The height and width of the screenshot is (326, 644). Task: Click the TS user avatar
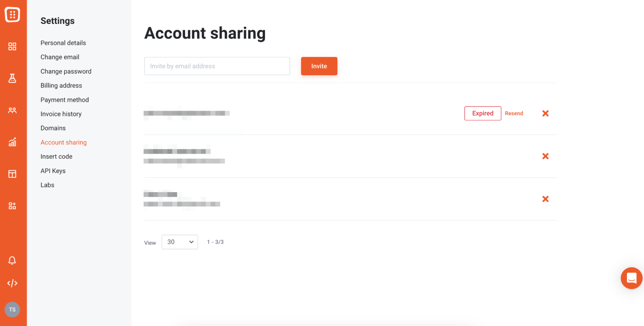12,310
